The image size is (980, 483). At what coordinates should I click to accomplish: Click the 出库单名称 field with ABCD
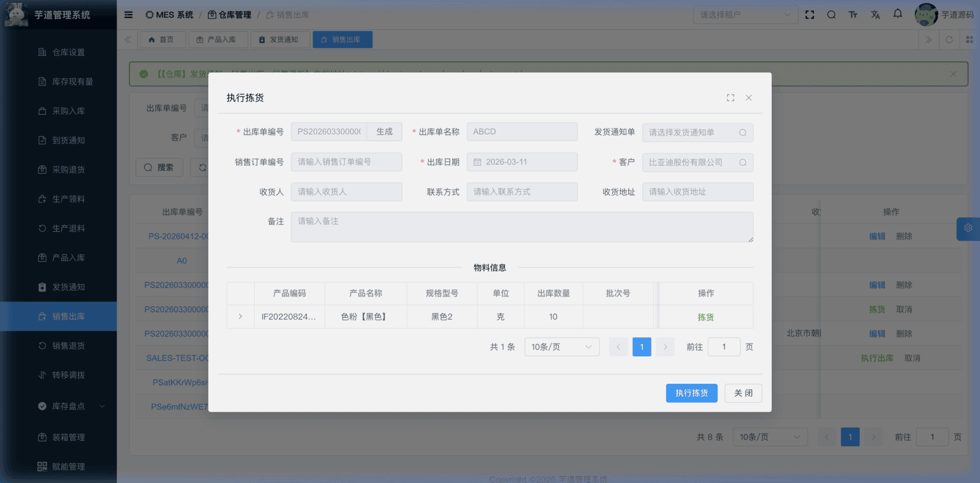click(522, 132)
